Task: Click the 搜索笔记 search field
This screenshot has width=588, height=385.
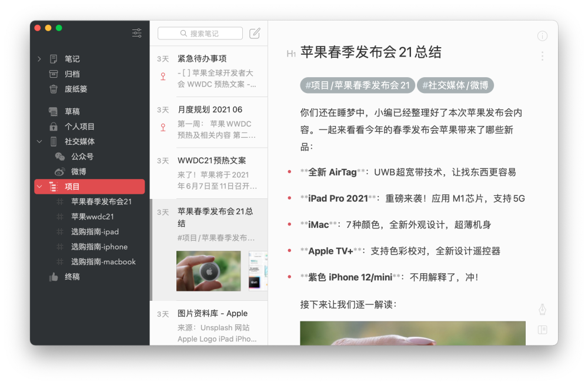Action: coord(201,34)
